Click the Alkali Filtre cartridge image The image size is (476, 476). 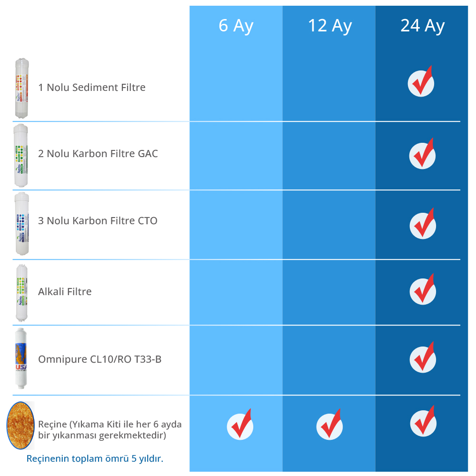coord(21,292)
